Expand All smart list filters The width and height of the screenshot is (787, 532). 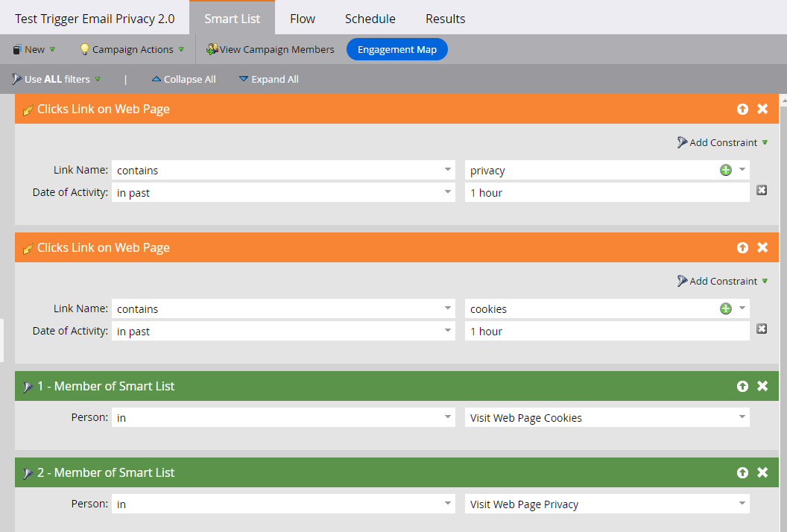(268, 79)
